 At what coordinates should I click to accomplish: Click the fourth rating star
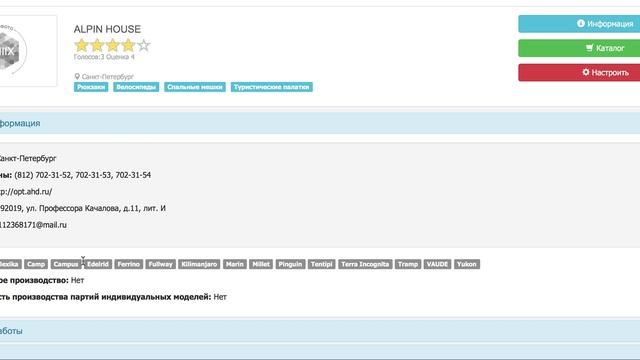(128, 45)
